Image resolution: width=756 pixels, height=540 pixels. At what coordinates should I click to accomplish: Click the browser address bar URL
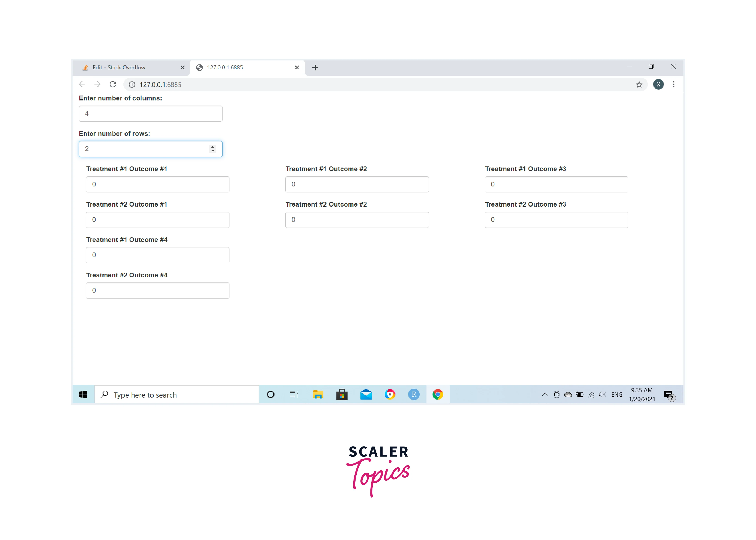(x=160, y=85)
